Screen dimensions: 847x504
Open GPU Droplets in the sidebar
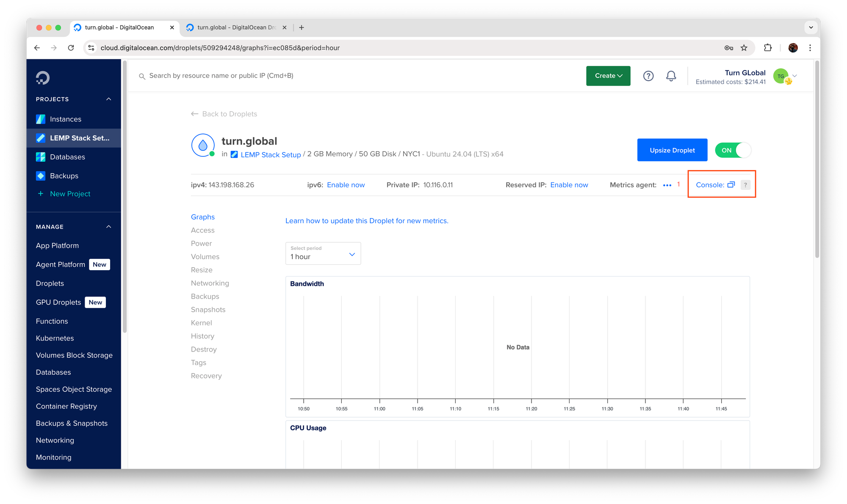(x=58, y=302)
